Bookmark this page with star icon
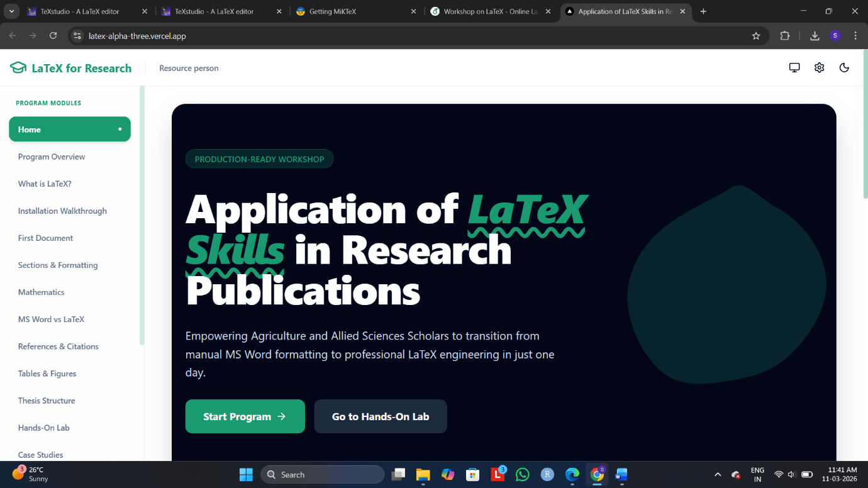The image size is (868, 488). pyautogui.click(x=756, y=36)
